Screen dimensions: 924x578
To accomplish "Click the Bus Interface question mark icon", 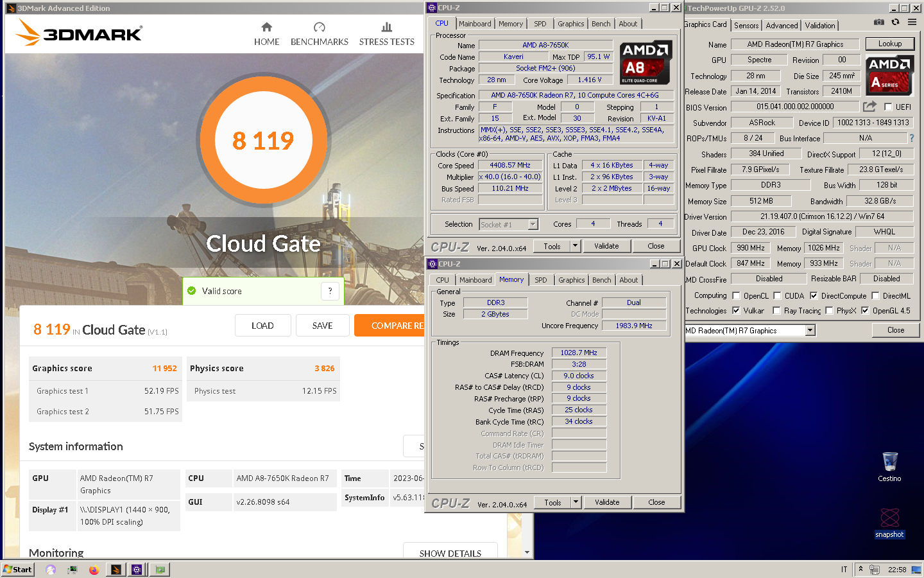I will coord(911,138).
